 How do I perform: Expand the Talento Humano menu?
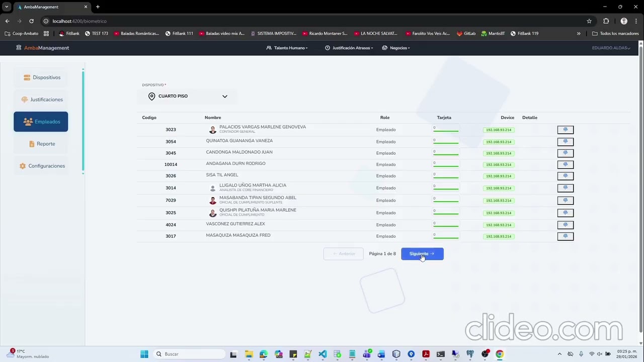pos(287,48)
